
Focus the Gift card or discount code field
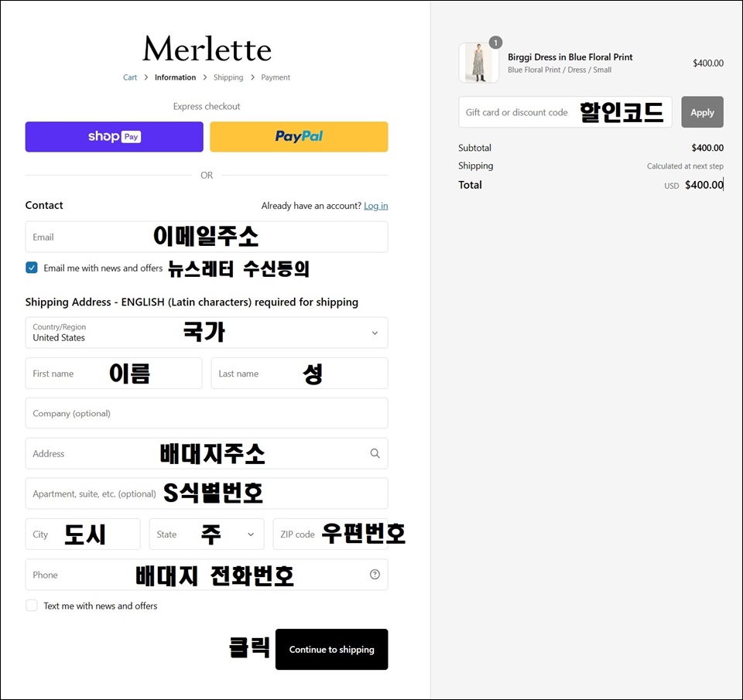pos(565,112)
